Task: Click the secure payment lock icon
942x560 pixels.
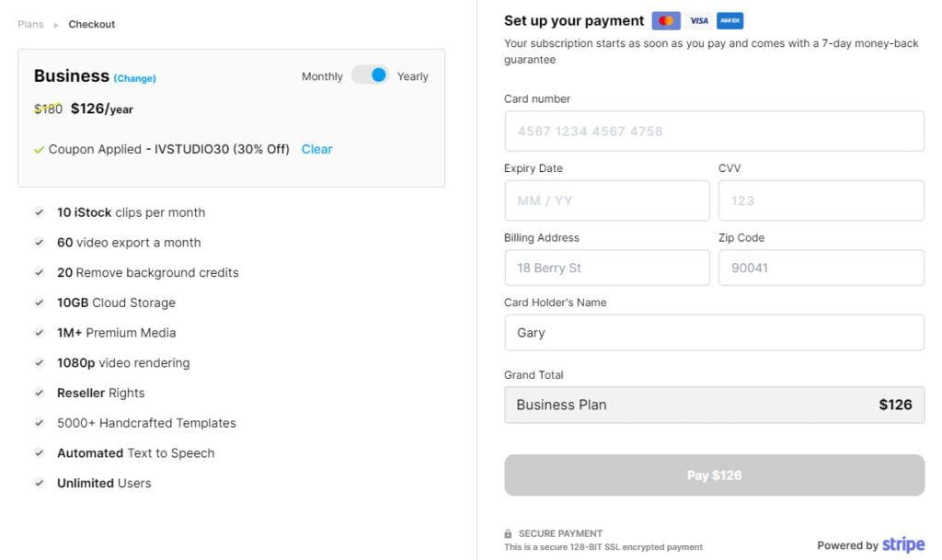Action: pyautogui.click(x=507, y=531)
